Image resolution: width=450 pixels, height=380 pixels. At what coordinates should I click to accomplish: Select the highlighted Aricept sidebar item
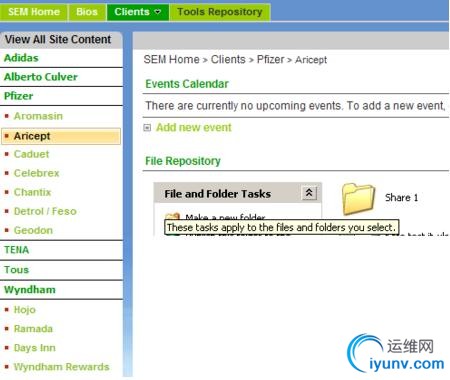(x=61, y=136)
